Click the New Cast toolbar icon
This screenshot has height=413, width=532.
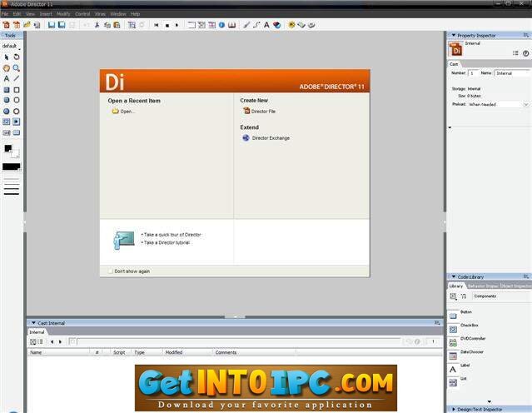tap(17, 25)
